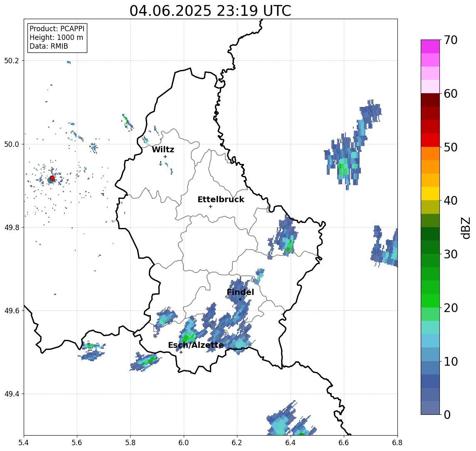
Task: Click the 49.6 latitude tick label
Action: [12, 311]
